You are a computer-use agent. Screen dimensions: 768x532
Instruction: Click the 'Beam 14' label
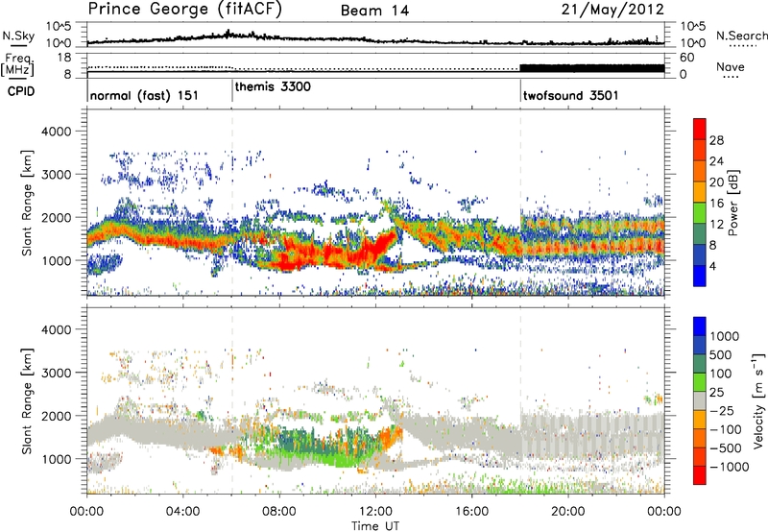pyautogui.click(x=374, y=11)
